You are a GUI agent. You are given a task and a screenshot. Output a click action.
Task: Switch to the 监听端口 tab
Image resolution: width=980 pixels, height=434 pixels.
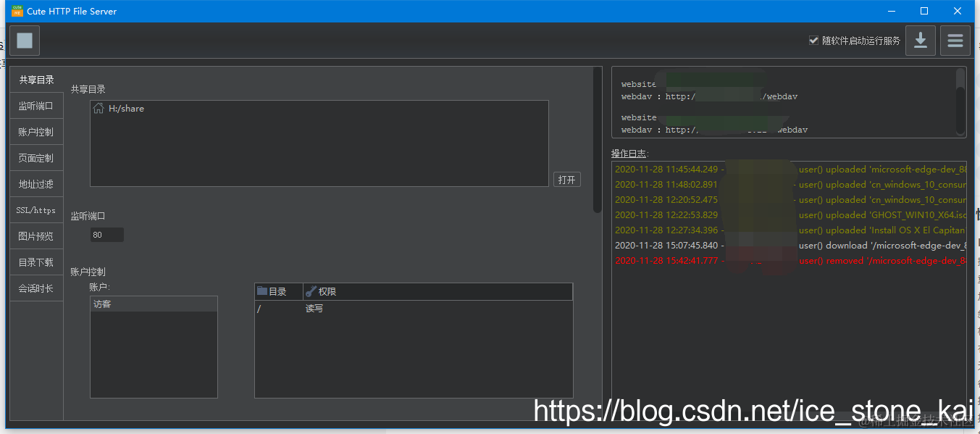click(x=36, y=106)
